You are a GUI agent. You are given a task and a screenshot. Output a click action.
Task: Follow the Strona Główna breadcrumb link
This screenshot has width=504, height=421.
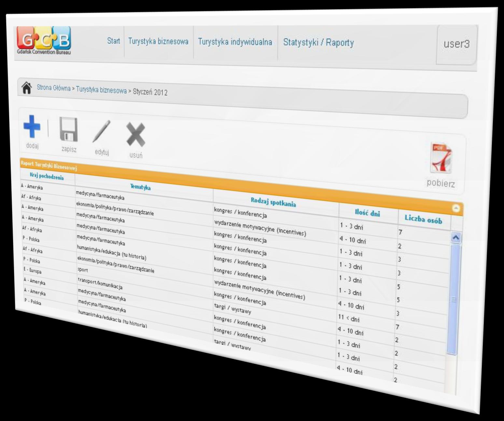(53, 88)
